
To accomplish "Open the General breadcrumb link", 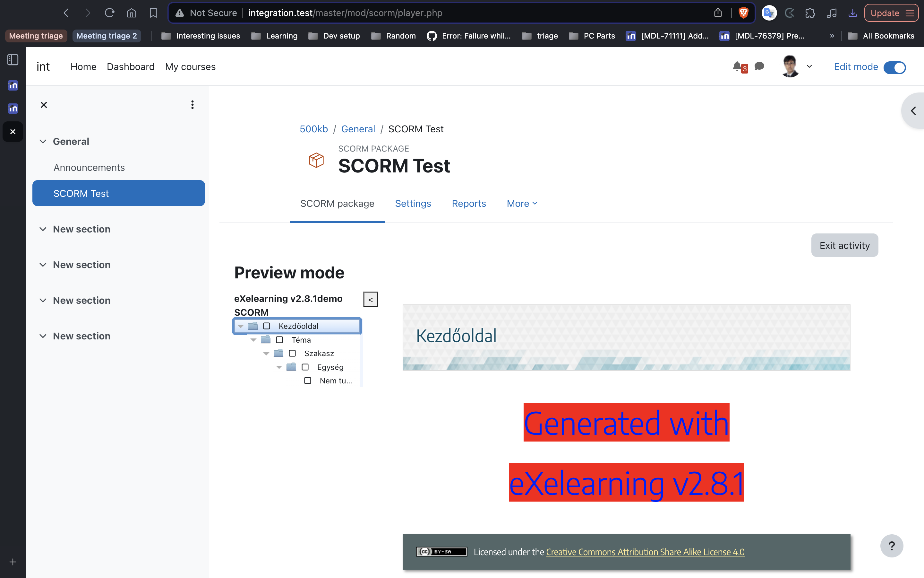I will click(x=358, y=129).
